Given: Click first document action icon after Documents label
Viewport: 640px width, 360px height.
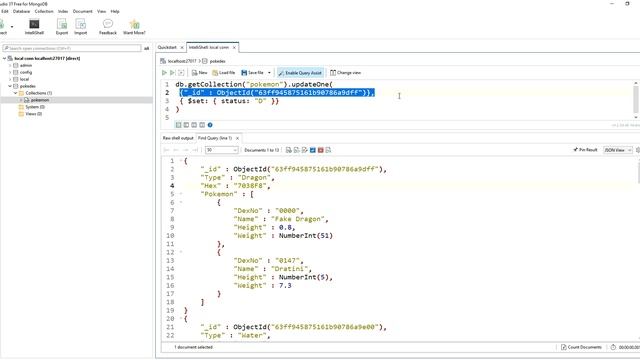Looking at the screenshot, I should point(289,150).
